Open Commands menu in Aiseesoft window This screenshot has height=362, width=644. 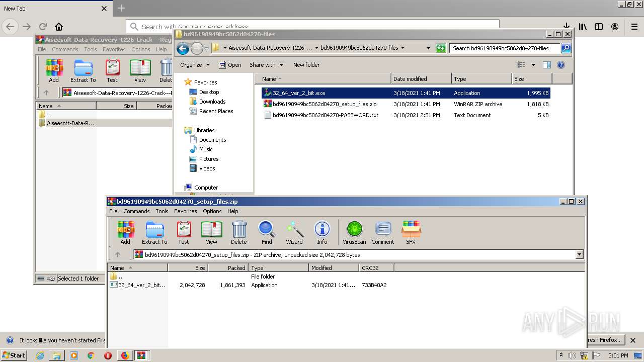click(65, 49)
